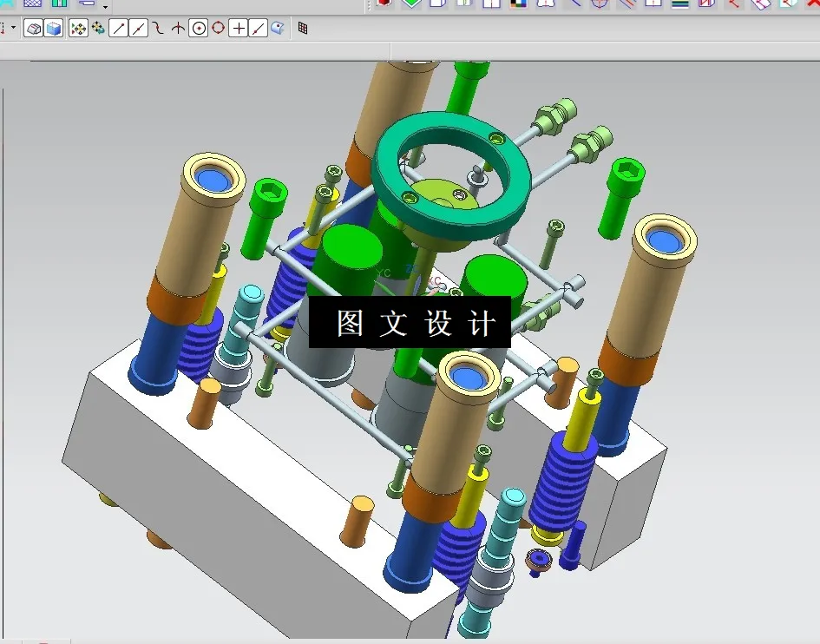Toggle the point-on-line curve tool
820x644 pixels.
tap(259, 28)
